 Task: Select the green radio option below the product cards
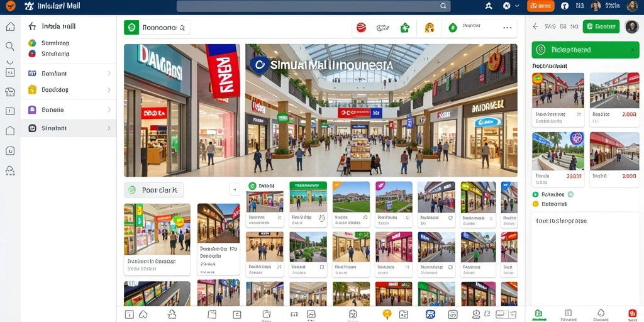pos(535,195)
